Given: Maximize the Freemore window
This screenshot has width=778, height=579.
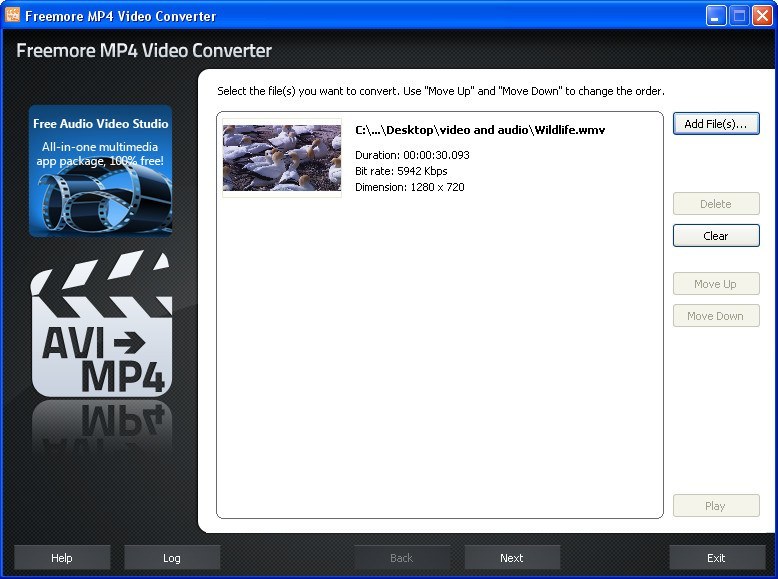Looking at the screenshot, I should 739,16.
